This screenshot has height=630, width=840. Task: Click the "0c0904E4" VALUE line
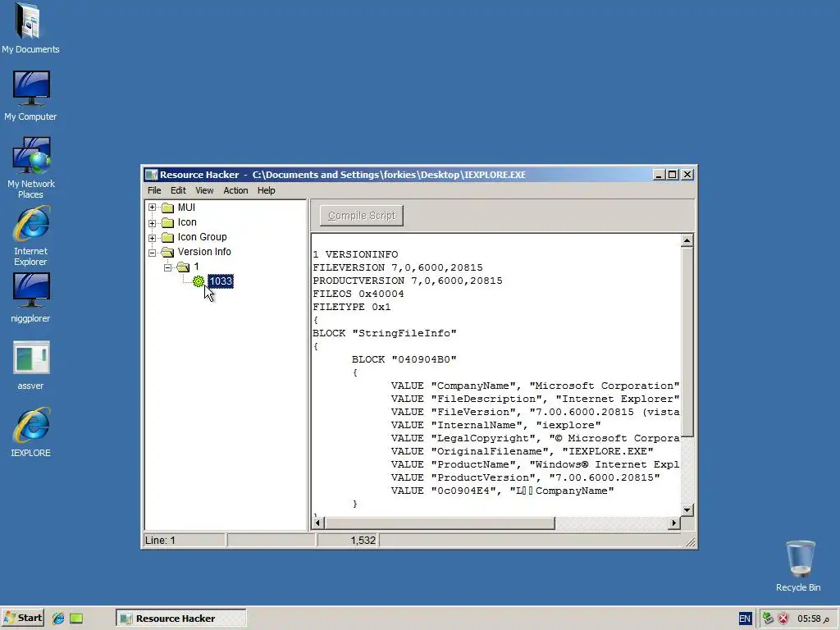(503, 491)
